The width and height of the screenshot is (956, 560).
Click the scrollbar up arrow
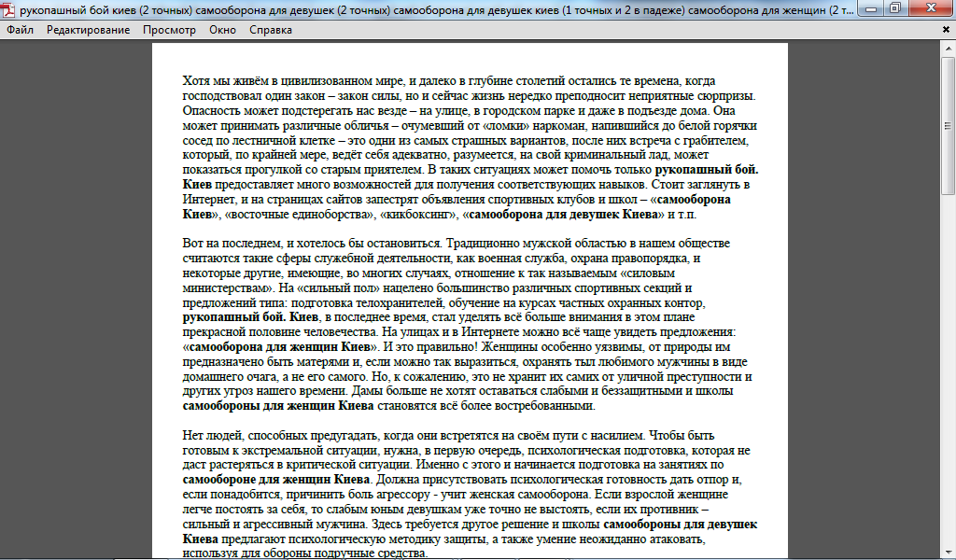949,48
